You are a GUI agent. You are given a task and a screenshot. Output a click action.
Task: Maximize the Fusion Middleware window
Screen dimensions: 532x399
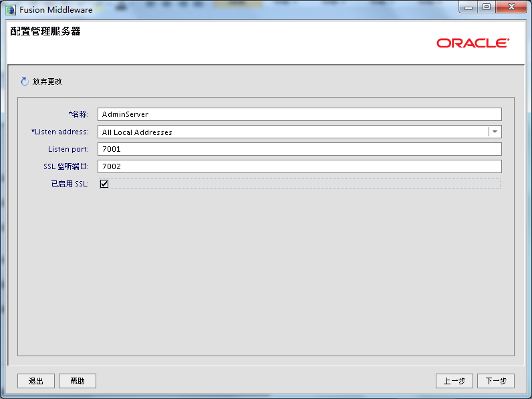[487, 7]
